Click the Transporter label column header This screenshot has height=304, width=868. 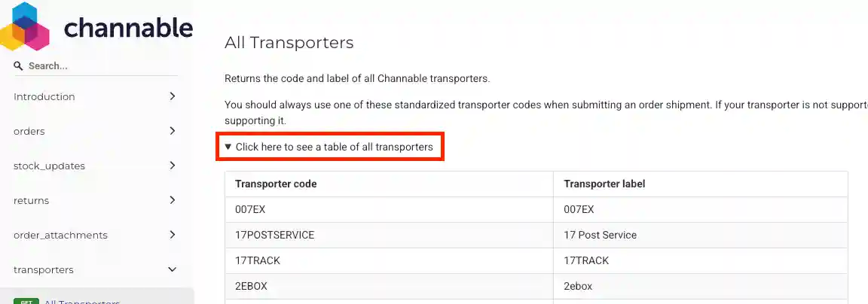(x=604, y=184)
